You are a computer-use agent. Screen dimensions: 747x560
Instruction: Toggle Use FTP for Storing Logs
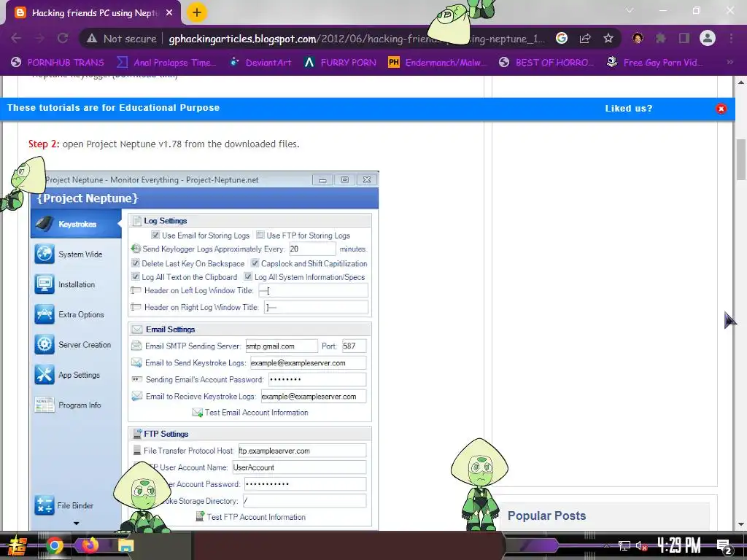click(x=260, y=235)
